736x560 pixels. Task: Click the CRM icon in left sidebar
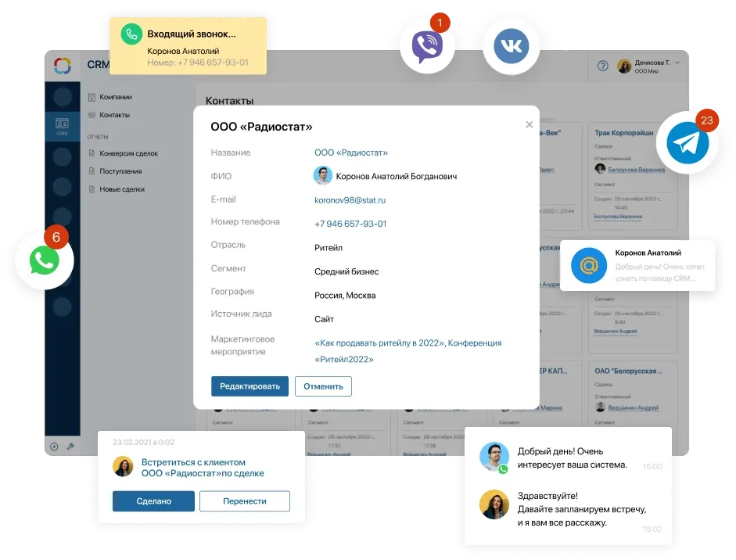pos(62,126)
